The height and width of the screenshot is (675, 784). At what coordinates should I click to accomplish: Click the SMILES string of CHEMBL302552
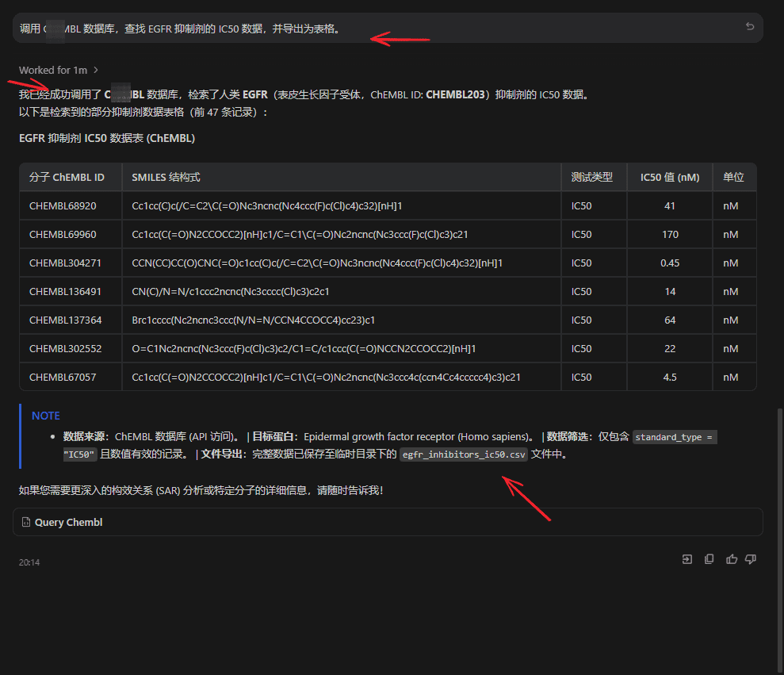point(304,348)
